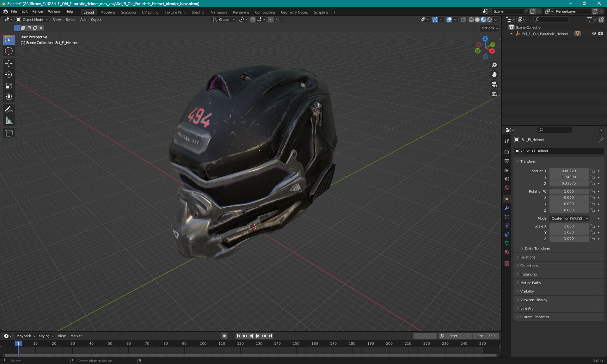Open the Texture properties tab
The width and height of the screenshot is (607, 364).
tap(507, 264)
